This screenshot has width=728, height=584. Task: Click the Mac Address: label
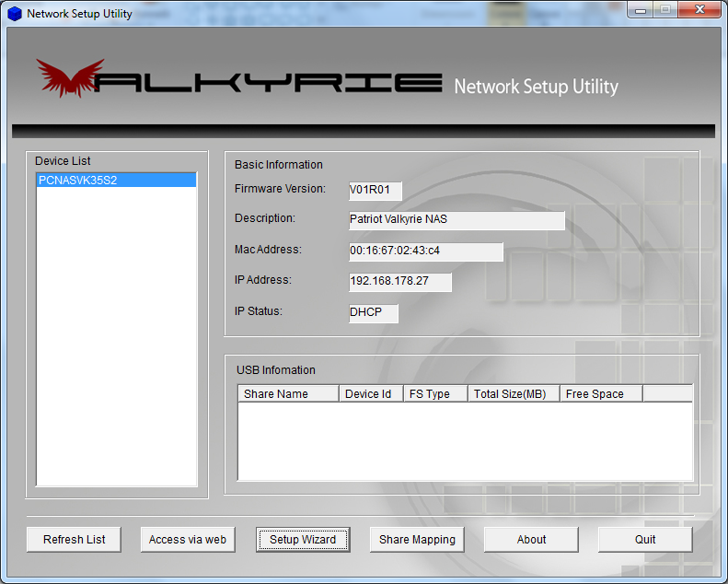click(x=268, y=250)
